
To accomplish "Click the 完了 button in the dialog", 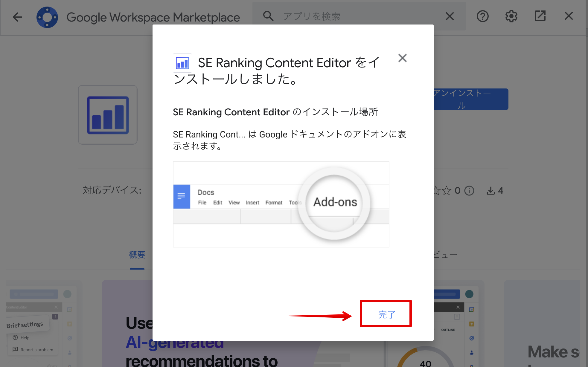I will [386, 314].
